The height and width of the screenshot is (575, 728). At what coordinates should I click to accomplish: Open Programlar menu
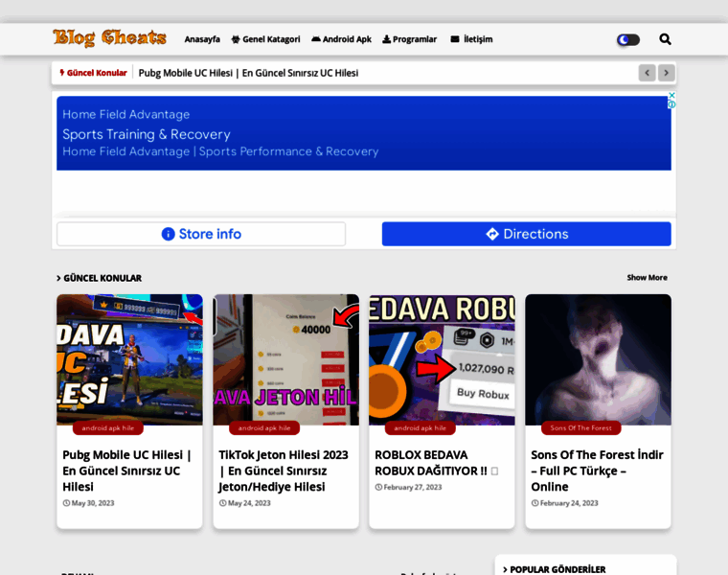coord(409,39)
